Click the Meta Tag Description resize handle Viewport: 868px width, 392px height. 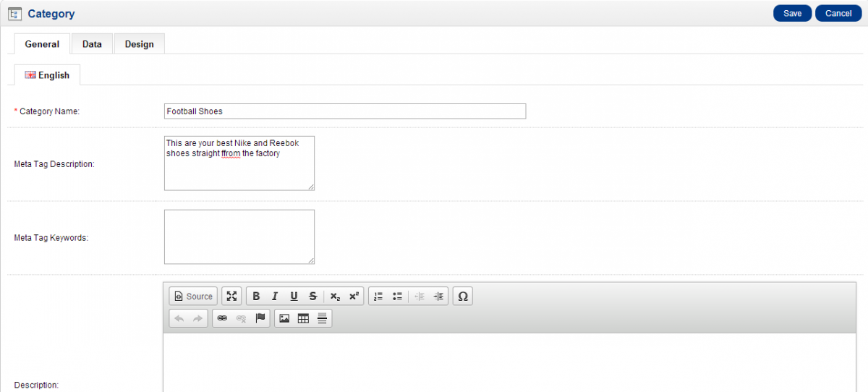[310, 187]
